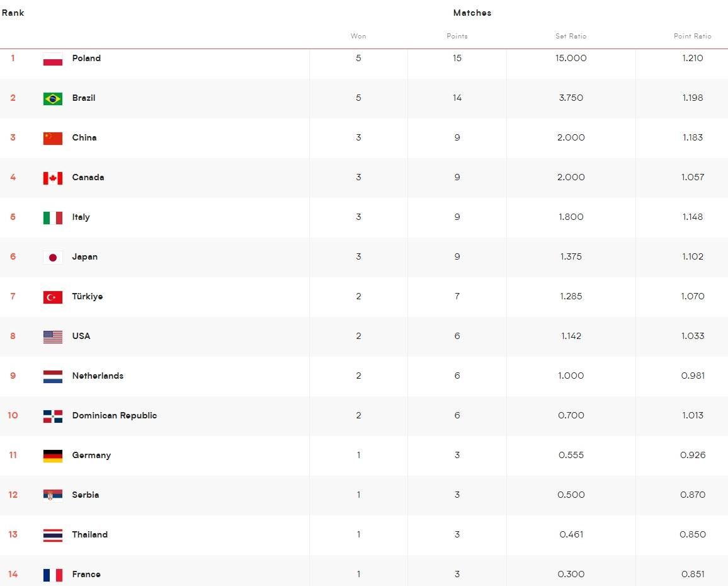
Task: Click the Rank column header
Action: (x=13, y=13)
